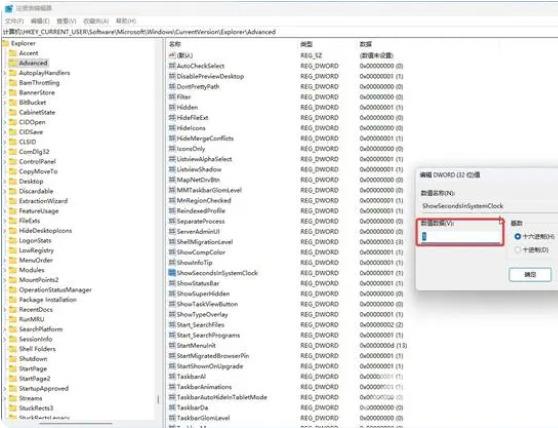Click the OK button in DWORD dialog
The image size is (558, 428).
530,274
